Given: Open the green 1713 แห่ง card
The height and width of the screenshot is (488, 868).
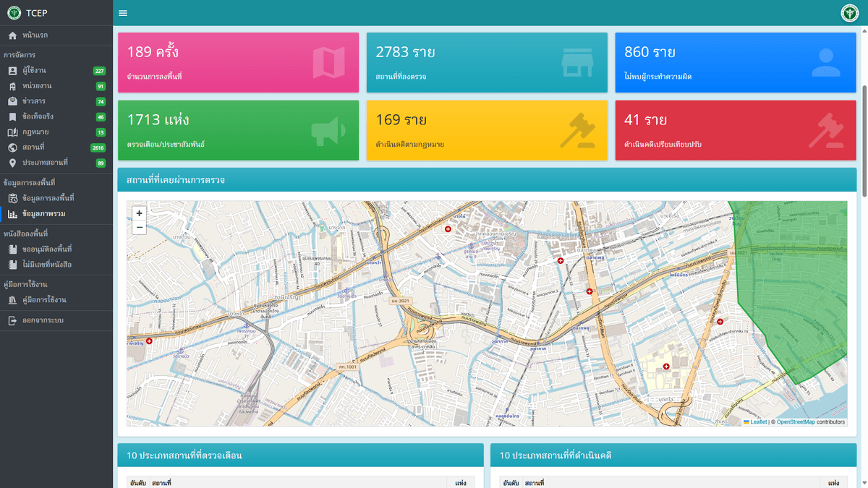Looking at the screenshot, I should point(238,130).
